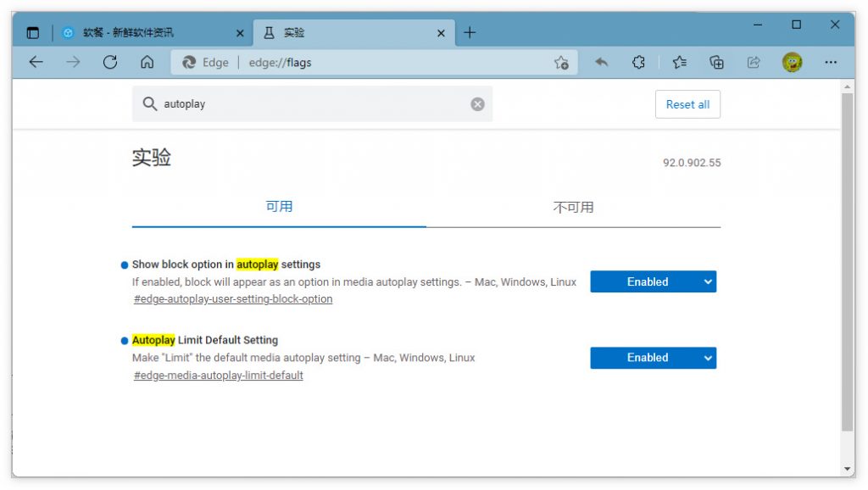Image resolution: width=868 pixels, height=490 pixels.
Task: Click the Share icon in toolbar
Action: point(754,62)
